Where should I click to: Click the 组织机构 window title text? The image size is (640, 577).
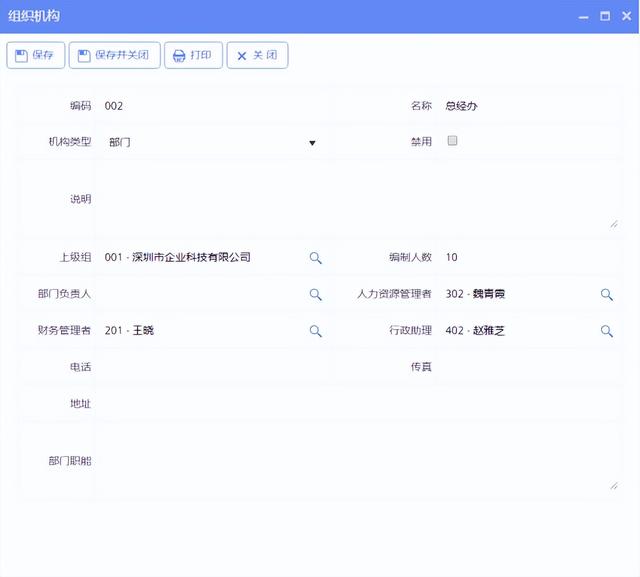point(34,16)
